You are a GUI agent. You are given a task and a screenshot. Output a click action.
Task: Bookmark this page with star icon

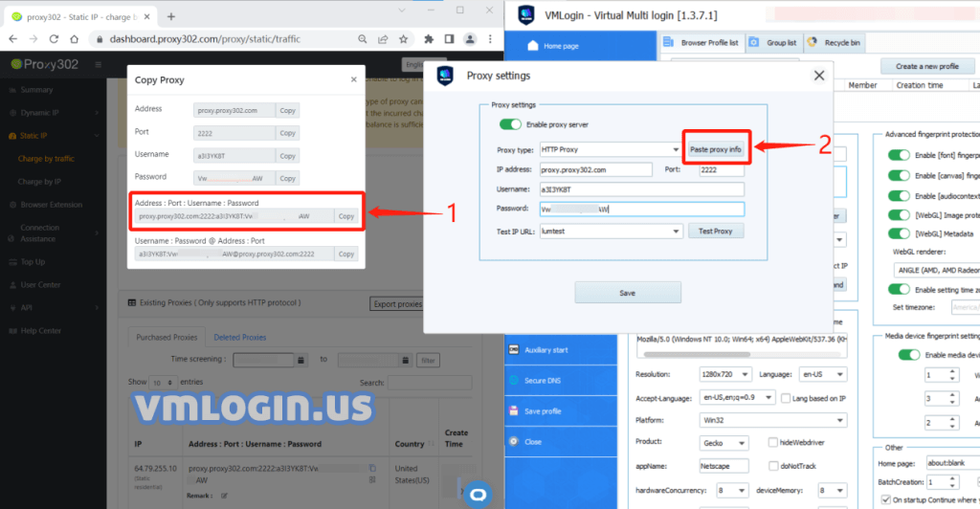(404, 38)
